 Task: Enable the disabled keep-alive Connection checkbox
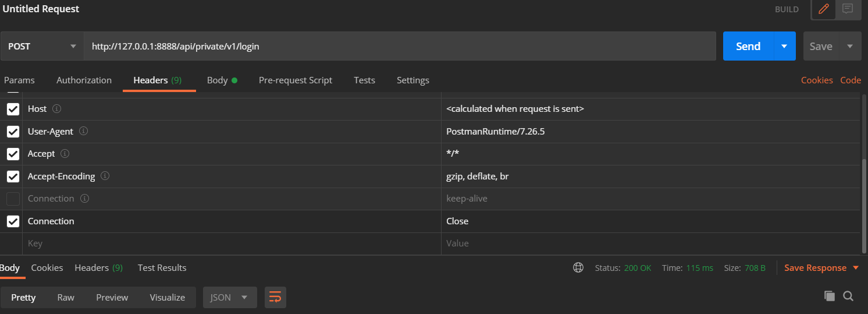[x=13, y=199]
